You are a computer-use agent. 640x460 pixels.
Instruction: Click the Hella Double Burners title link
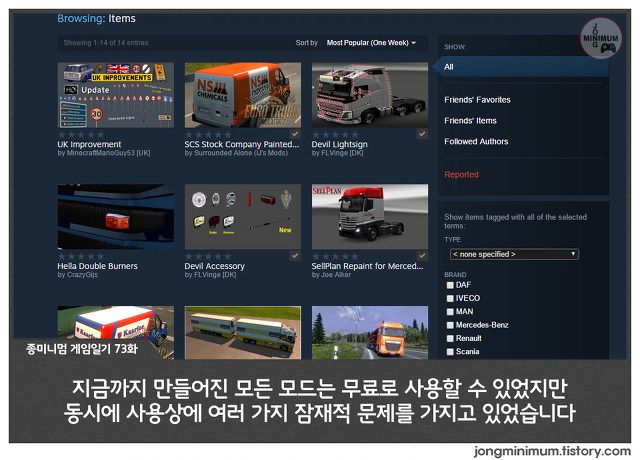pos(98,266)
